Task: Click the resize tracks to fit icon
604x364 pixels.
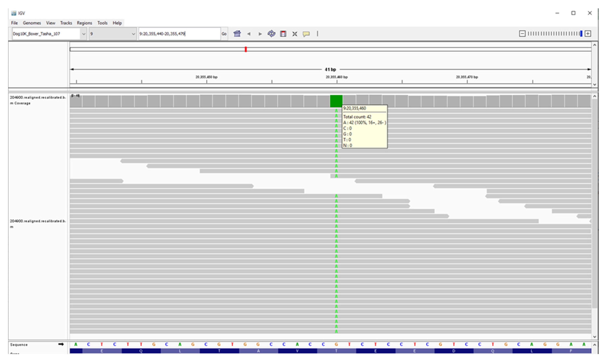Action: 295,34
